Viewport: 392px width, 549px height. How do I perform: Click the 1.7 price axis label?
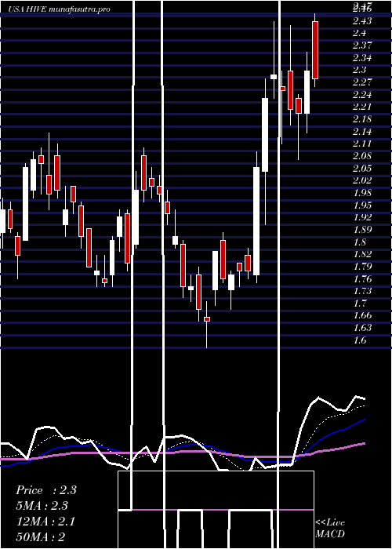[x=359, y=304]
